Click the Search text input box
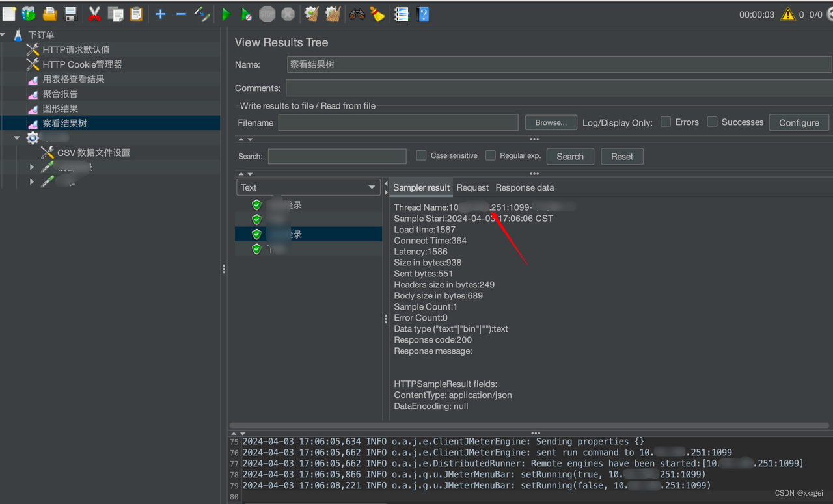833x504 pixels. [337, 156]
